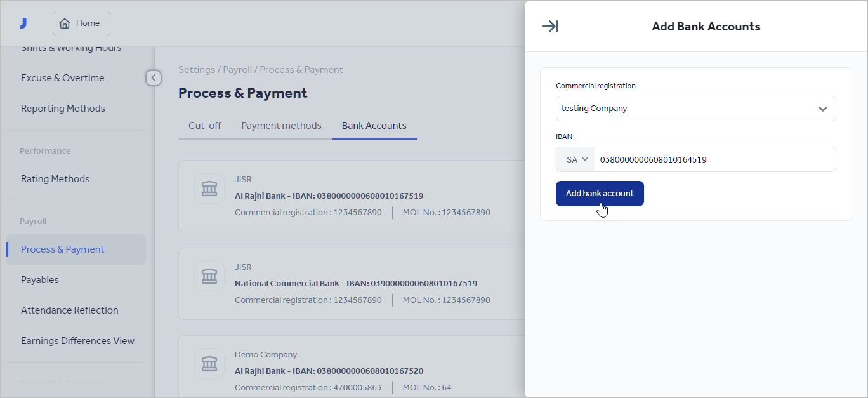The image size is (868, 398).
Task: Click the house icon on the Home button
Action: [x=65, y=23]
